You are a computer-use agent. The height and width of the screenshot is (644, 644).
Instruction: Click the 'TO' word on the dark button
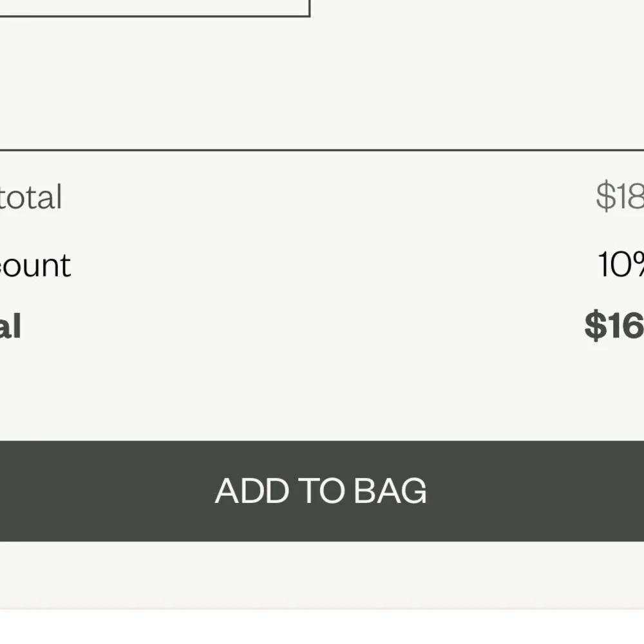(321, 491)
